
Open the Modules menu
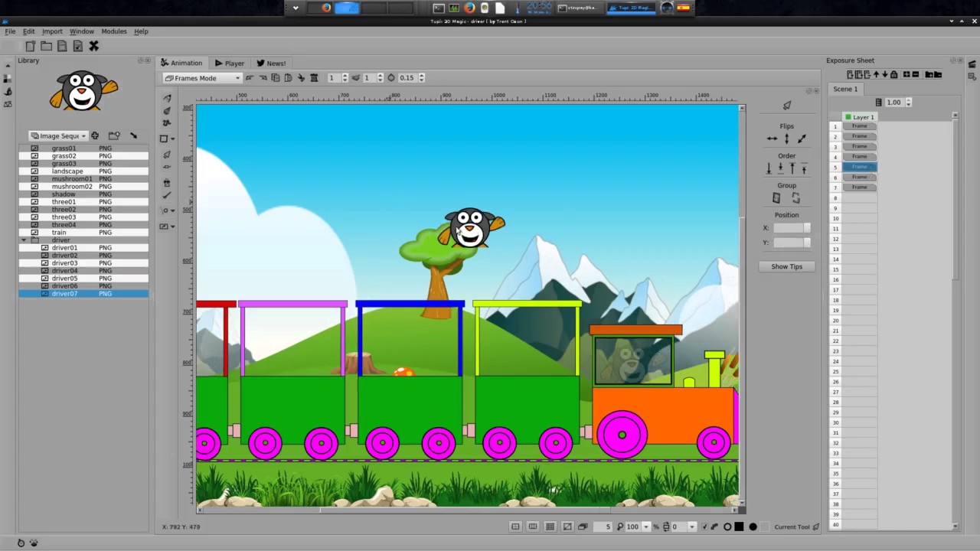click(114, 31)
